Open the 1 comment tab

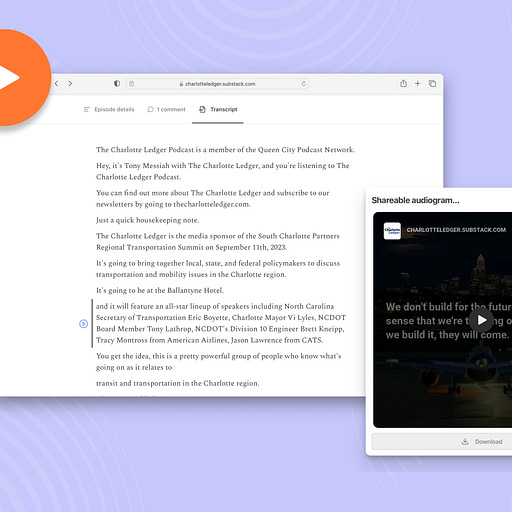(166, 109)
